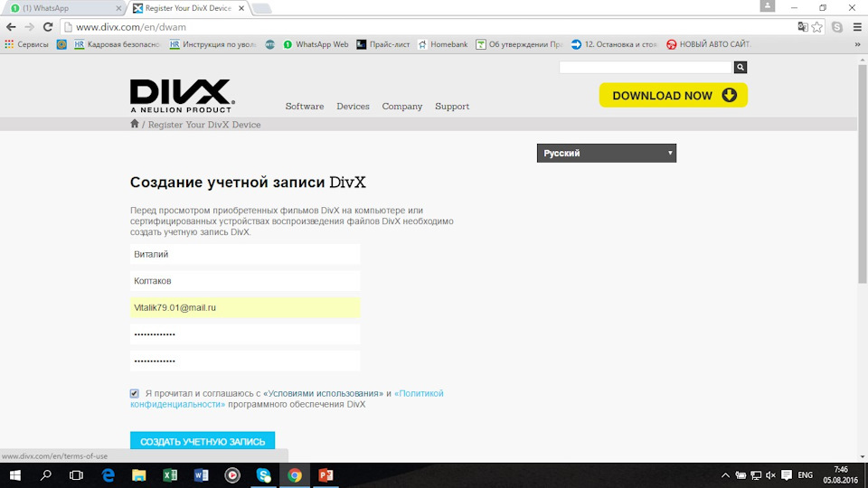
Task: Click the page vertical scrollbar
Action: (x=863, y=176)
